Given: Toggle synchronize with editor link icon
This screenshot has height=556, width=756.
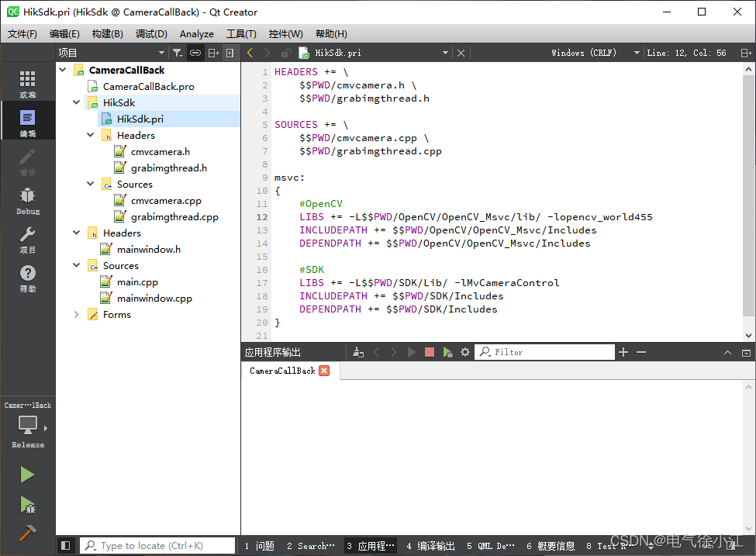Looking at the screenshot, I should [195, 53].
